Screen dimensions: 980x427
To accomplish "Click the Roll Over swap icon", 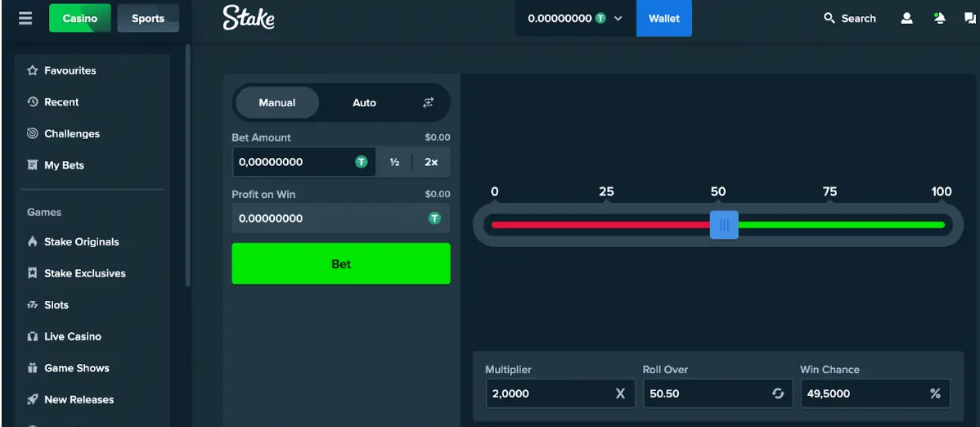I will (778, 393).
